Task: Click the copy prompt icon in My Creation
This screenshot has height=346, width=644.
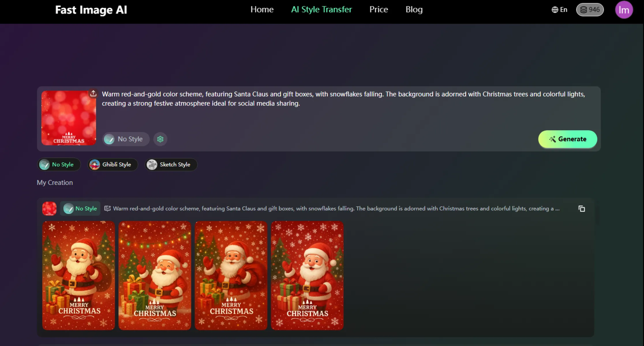Action: (x=581, y=208)
